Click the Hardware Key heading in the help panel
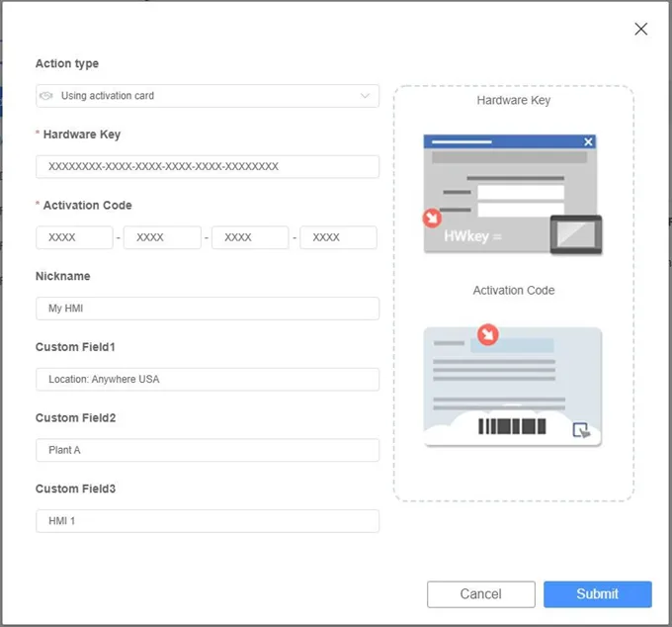This screenshot has width=672, height=627. click(x=514, y=100)
